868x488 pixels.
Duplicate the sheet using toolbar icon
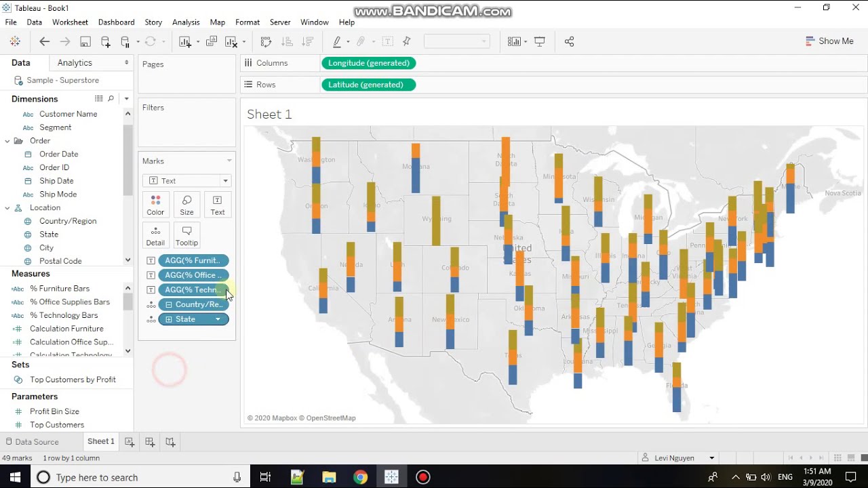[x=212, y=41]
